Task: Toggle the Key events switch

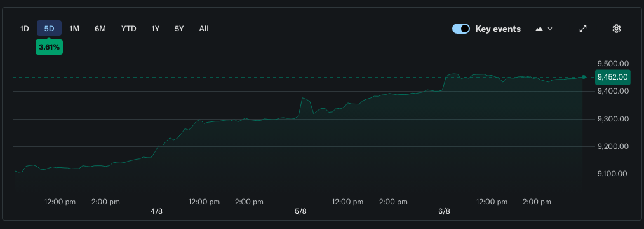Action: [461, 29]
